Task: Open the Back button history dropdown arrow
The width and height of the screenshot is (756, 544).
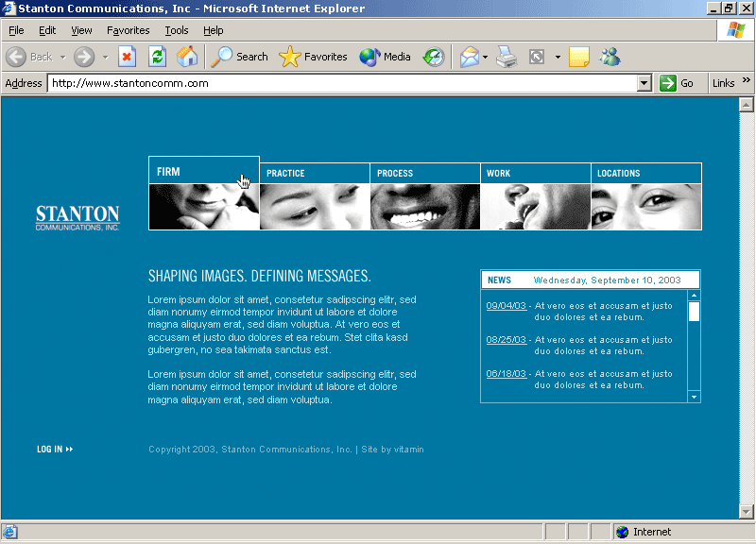Action: click(64, 57)
